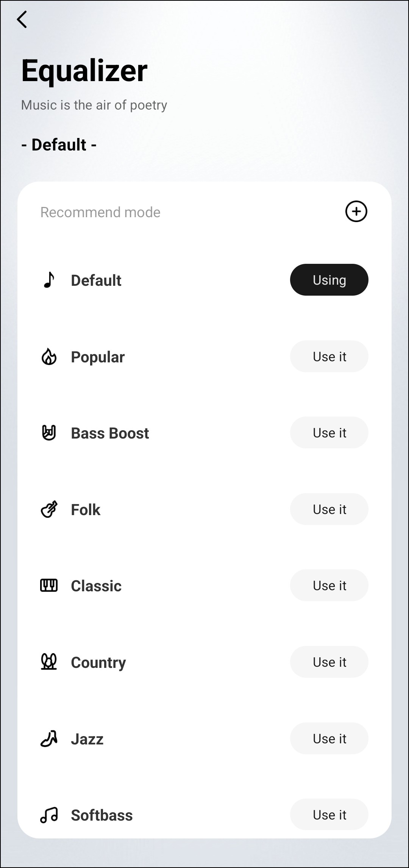Use the Country equalizer mode
Viewport: 409px width, 868px height.
329,662
